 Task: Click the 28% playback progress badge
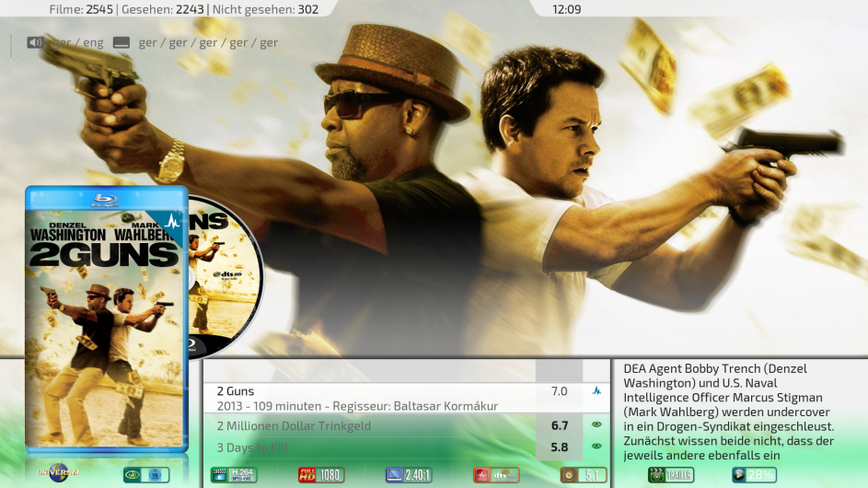click(x=754, y=475)
